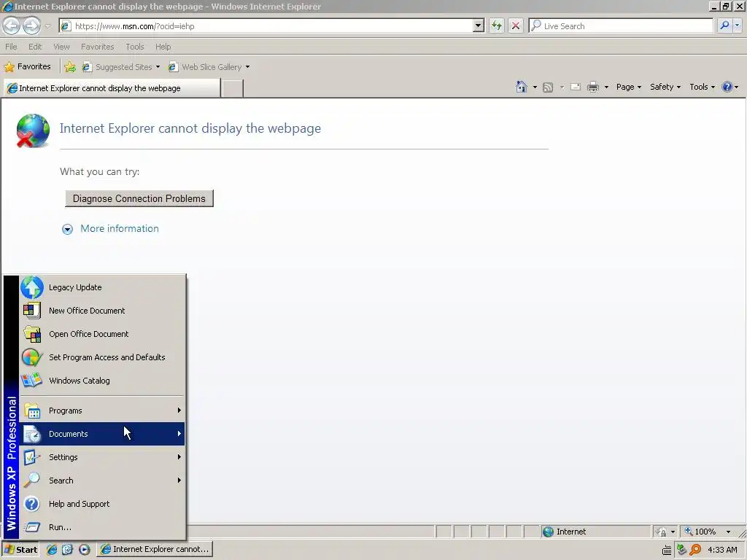The width and height of the screenshot is (747, 560).
Task: Expand the Home button dropdown arrow
Action: (x=535, y=87)
